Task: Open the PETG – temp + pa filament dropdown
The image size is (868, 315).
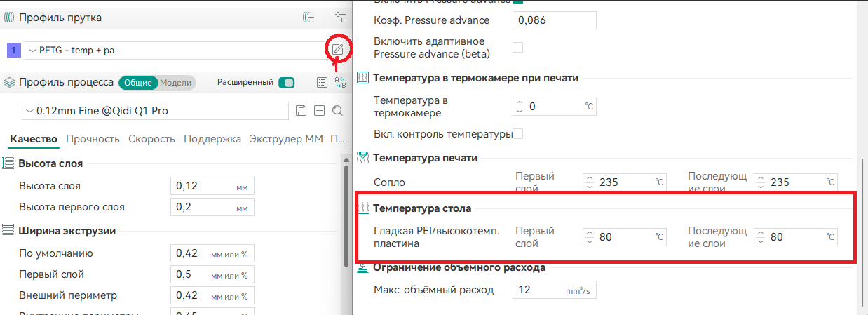Action: (175, 51)
